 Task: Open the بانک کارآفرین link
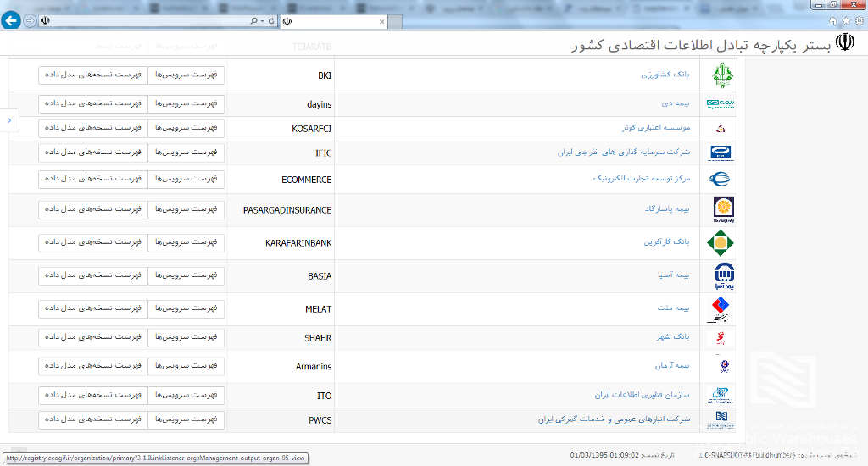click(x=666, y=241)
